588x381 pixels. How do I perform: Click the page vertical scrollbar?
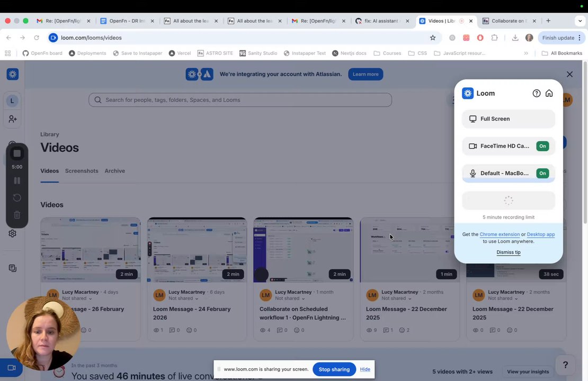pyautogui.click(x=585, y=143)
